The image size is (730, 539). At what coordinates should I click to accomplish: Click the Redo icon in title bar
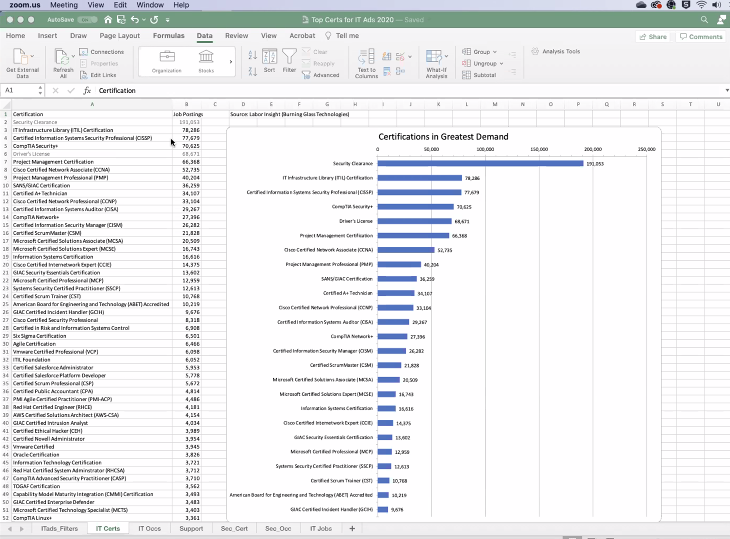click(155, 20)
